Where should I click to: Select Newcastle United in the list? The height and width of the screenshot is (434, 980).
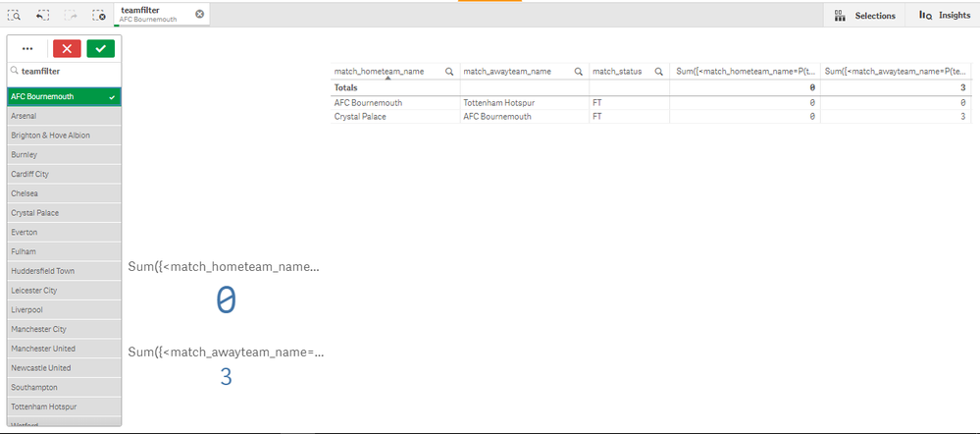point(65,368)
